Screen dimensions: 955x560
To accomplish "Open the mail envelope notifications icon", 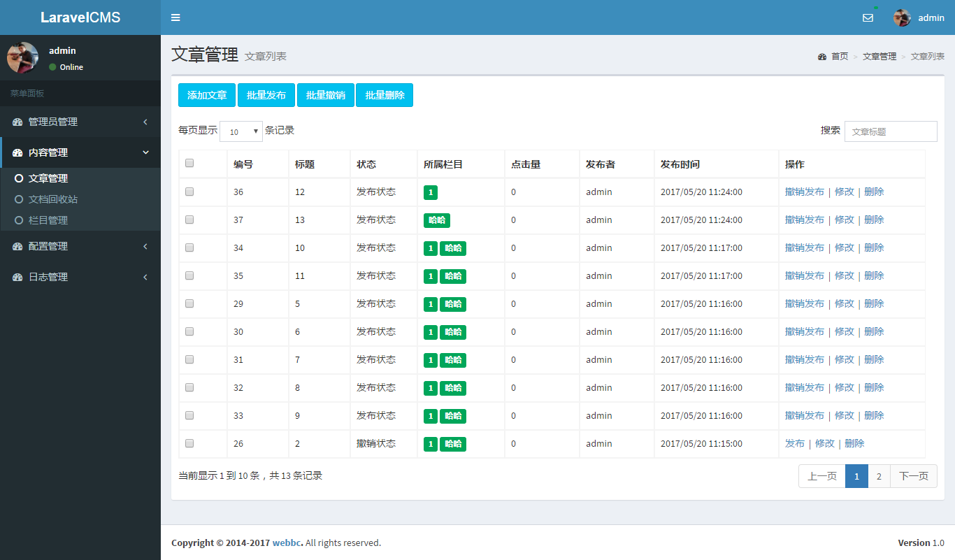I will tap(868, 17).
